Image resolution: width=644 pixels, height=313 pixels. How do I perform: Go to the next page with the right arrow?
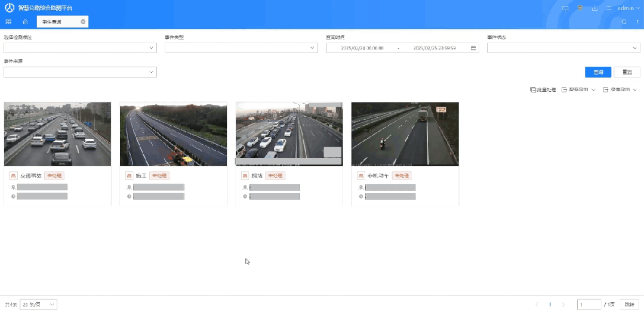563,305
